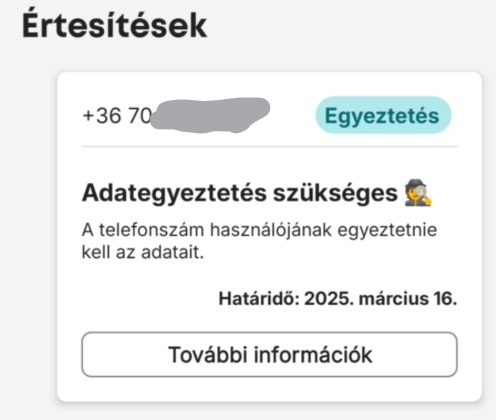Viewport: 496px width, 420px height.
Task: Click the Határidő deadline label
Action: coord(259,298)
